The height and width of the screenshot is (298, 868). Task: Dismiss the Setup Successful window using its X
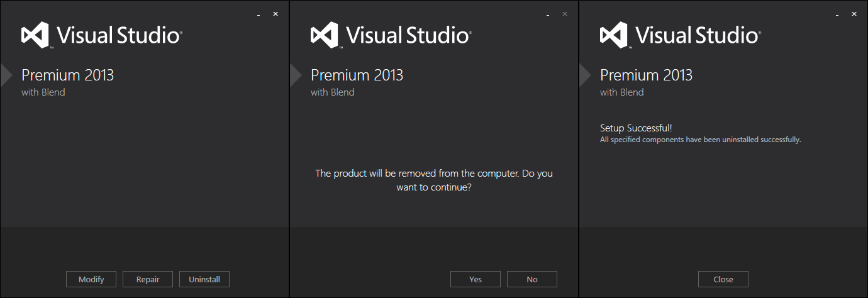click(854, 14)
